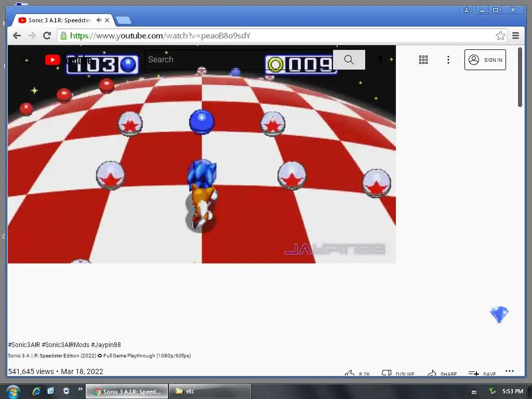Click the green padlock security icon
Screen dimensions: 532x399
[63, 35]
